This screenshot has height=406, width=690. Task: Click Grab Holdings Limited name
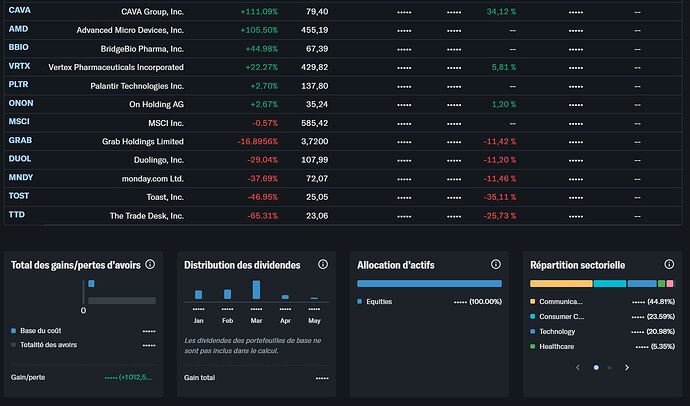[x=143, y=142]
